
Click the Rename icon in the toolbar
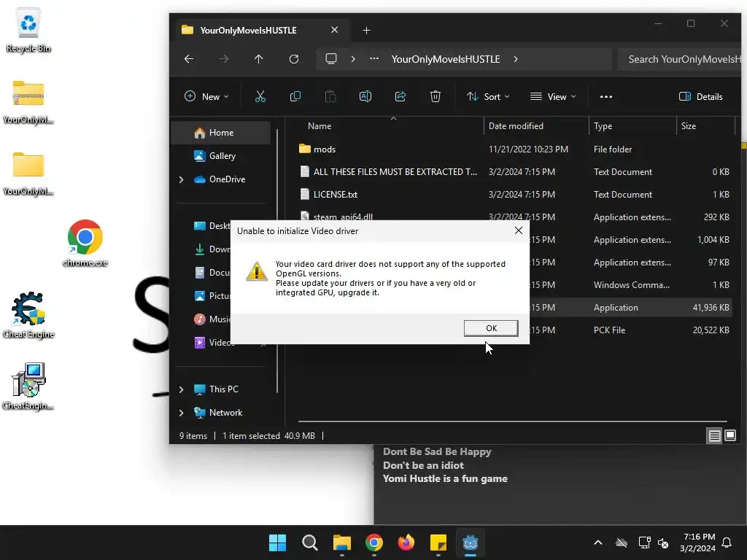pyautogui.click(x=365, y=97)
